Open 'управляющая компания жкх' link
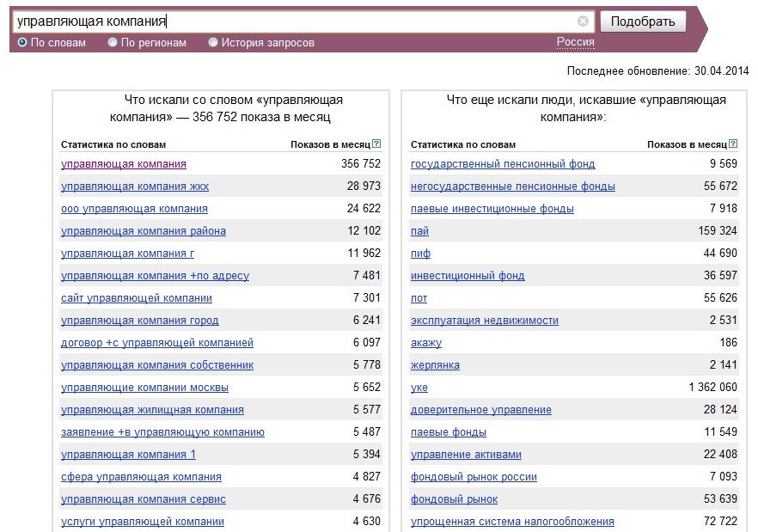 [135, 187]
